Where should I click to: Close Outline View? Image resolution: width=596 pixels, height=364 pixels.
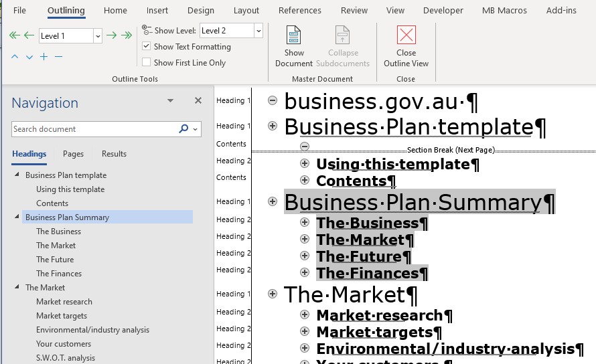[x=406, y=46]
